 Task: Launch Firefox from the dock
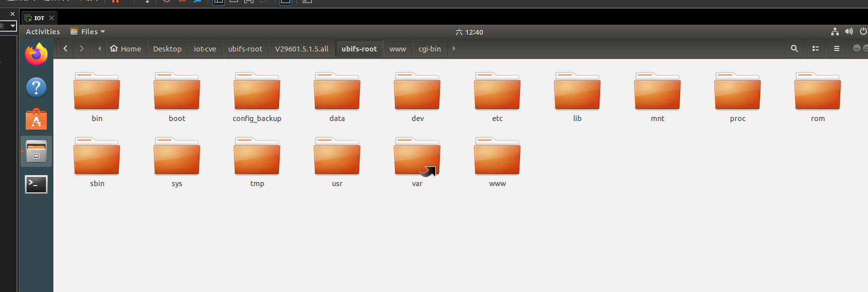[x=36, y=54]
